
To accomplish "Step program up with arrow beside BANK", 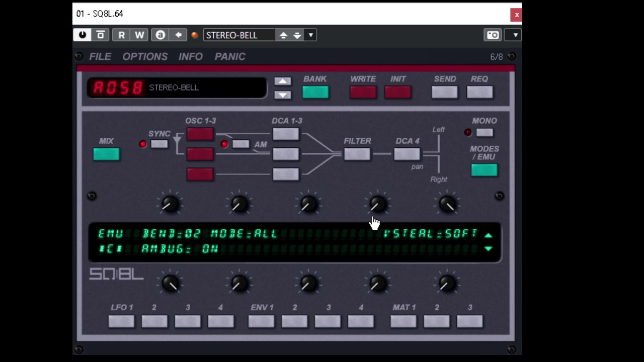I will (283, 81).
